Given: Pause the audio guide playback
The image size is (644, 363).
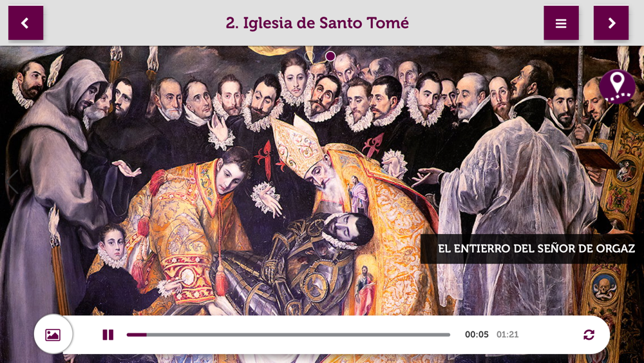Looking at the screenshot, I should pyautogui.click(x=108, y=335).
